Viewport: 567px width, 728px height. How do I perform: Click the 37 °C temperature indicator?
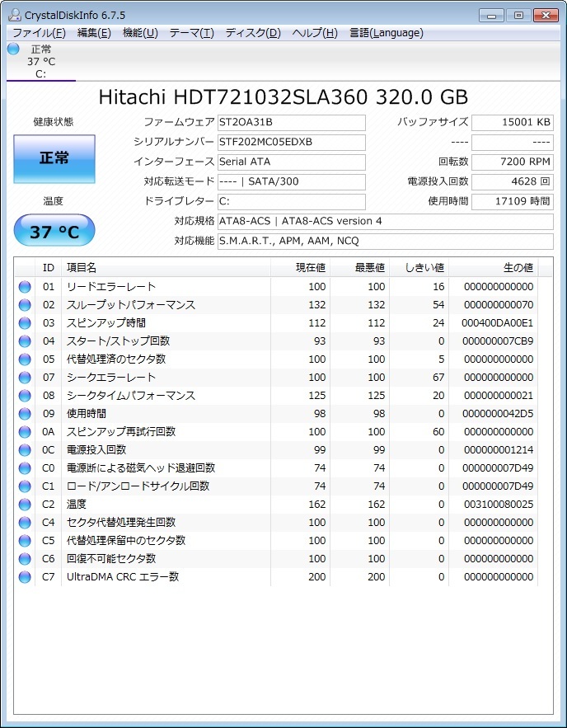[x=54, y=232]
